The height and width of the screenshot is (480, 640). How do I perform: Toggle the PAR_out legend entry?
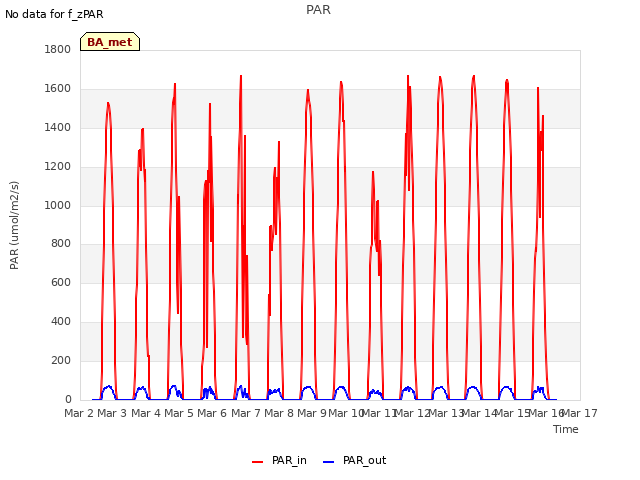354,461
